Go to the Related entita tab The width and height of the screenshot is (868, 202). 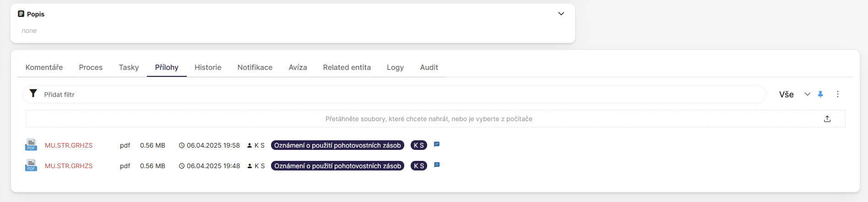click(347, 67)
